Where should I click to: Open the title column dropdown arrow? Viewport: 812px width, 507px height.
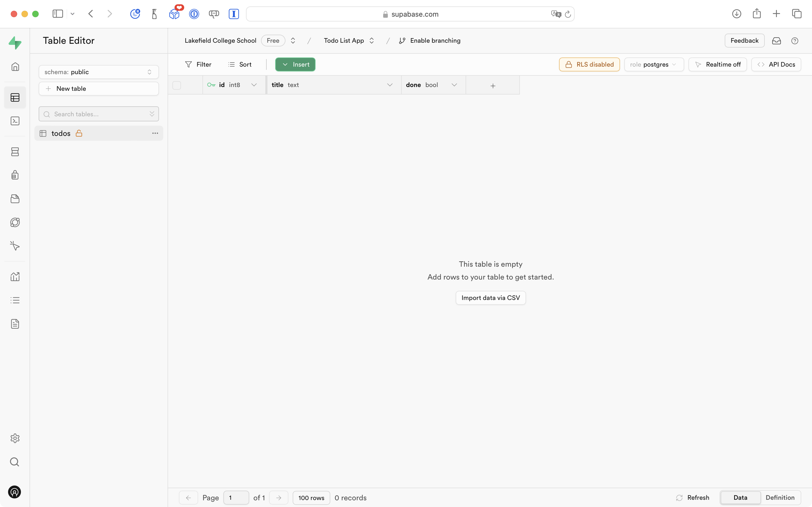tap(390, 85)
